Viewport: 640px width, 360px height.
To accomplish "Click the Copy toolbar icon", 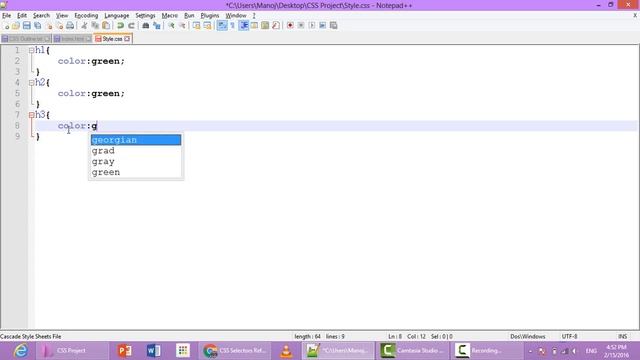I will (95, 26).
